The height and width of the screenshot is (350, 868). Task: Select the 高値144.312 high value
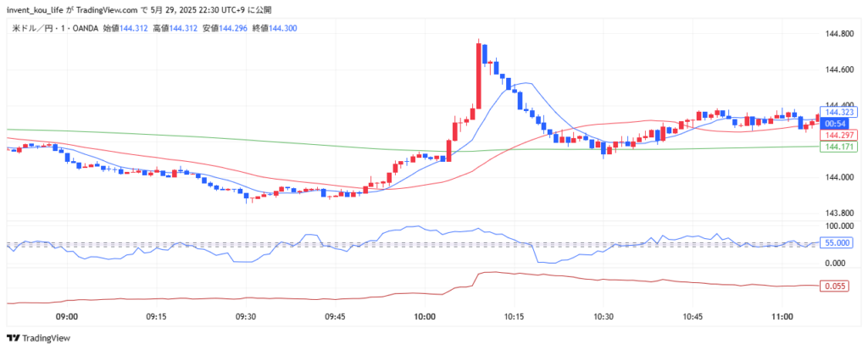[x=175, y=28]
